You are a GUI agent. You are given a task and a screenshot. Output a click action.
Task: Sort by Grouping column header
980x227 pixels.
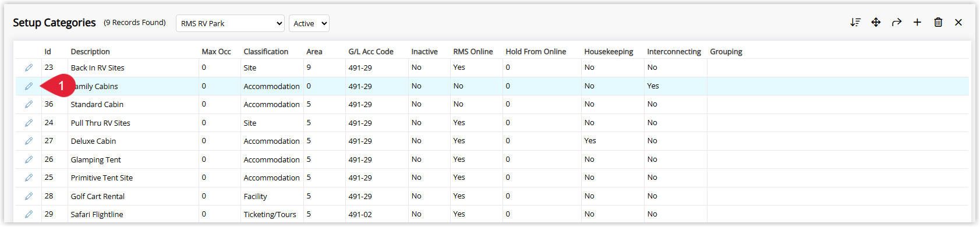726,51
